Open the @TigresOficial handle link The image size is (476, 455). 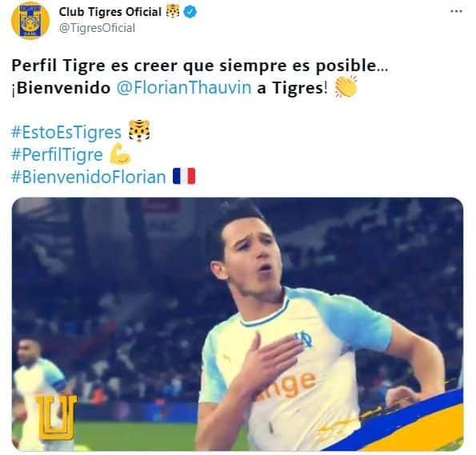[97, 28]
